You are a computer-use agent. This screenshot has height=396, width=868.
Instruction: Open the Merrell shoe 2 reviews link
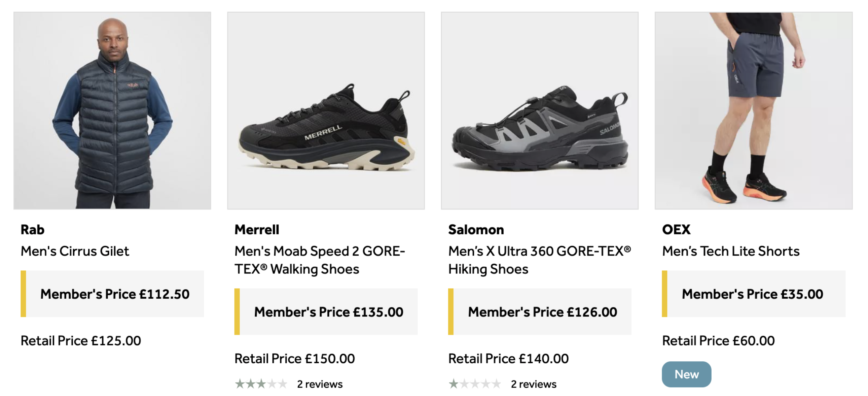[320, 384]
